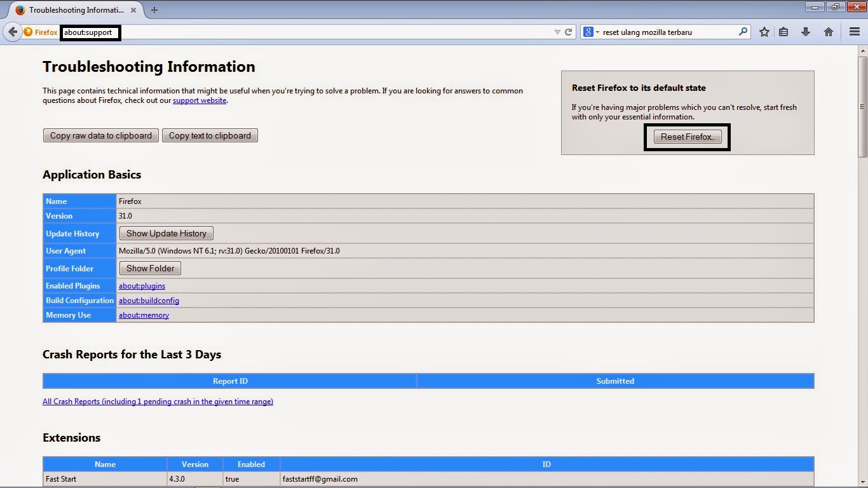This screenshot has height=488, width=868.
Task: Click the about:support address field
Action: 306,32
